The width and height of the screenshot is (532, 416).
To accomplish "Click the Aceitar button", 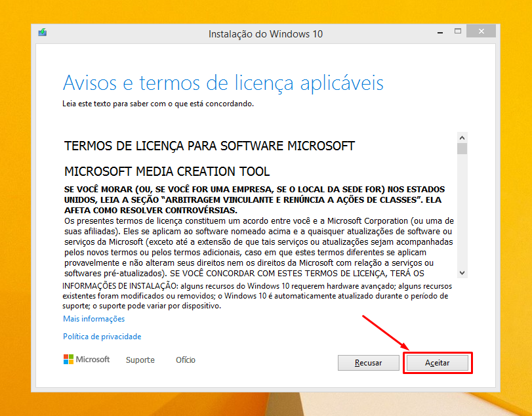I will pos(437,362).
